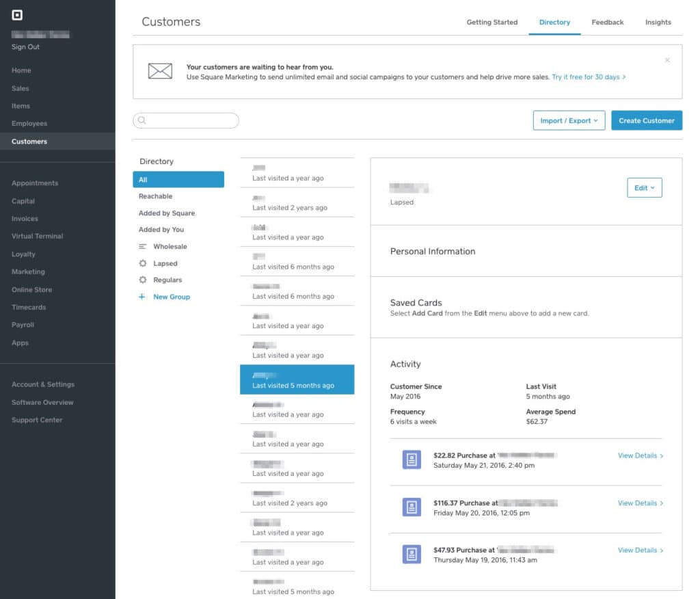The image size is (700, 599).
Task: Open the Import / Export dropdown
Action: (x=569, y=120)
